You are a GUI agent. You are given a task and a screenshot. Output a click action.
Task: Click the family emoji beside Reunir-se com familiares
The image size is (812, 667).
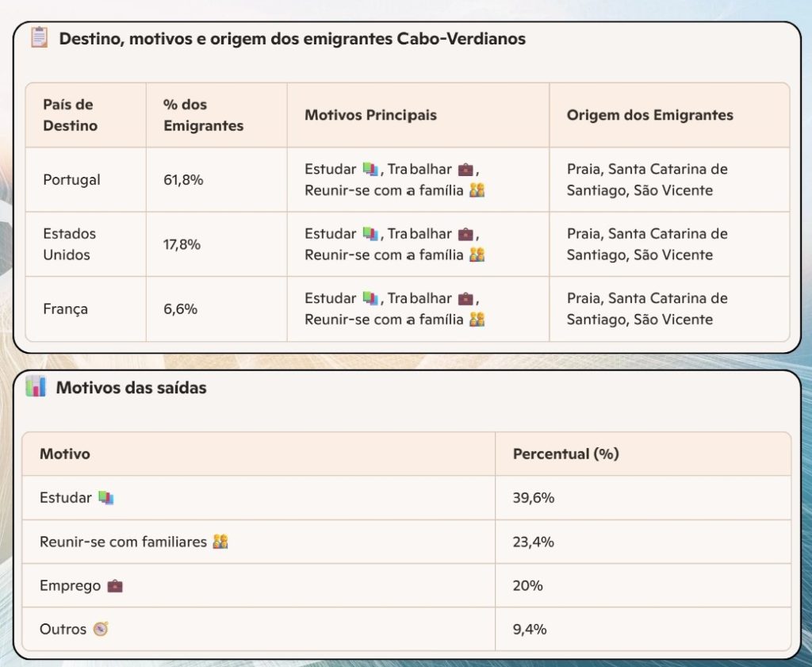point(220,542)
